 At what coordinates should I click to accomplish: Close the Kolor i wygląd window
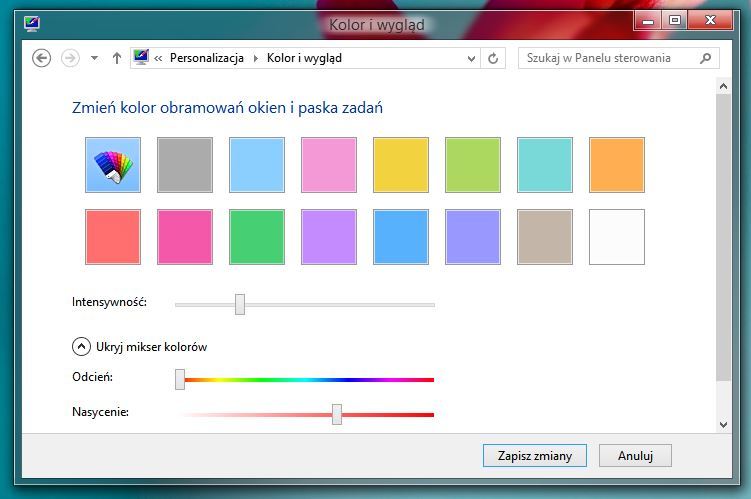coord(711,21)
